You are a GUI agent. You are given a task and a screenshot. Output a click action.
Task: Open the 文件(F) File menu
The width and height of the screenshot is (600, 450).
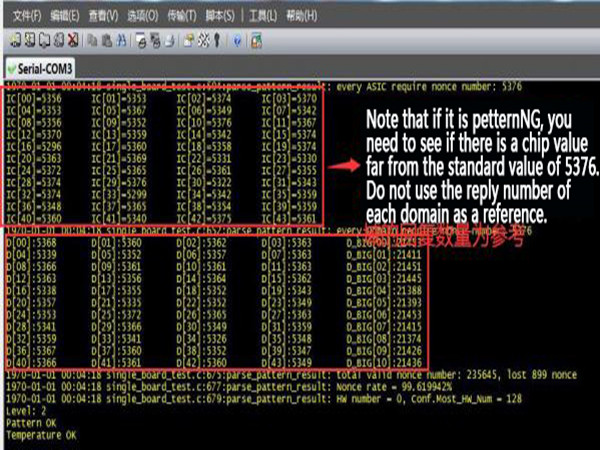click(x=27, y=16)
